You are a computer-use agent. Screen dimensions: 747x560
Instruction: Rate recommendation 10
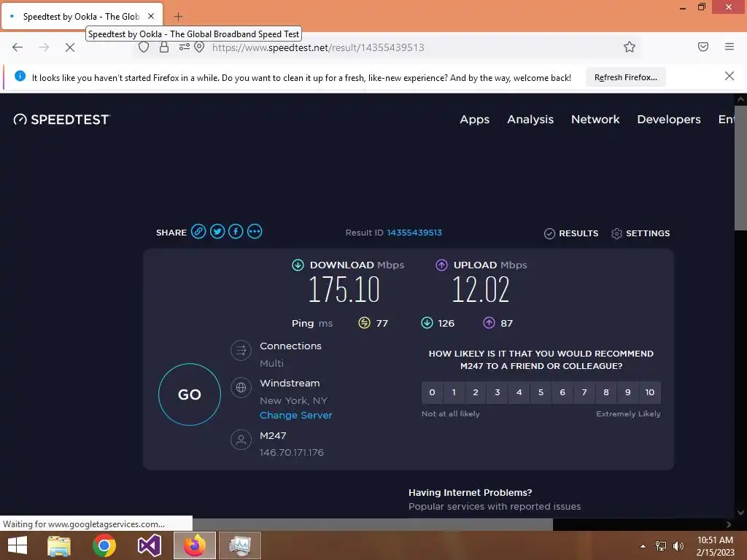click(x=650, y=392)
